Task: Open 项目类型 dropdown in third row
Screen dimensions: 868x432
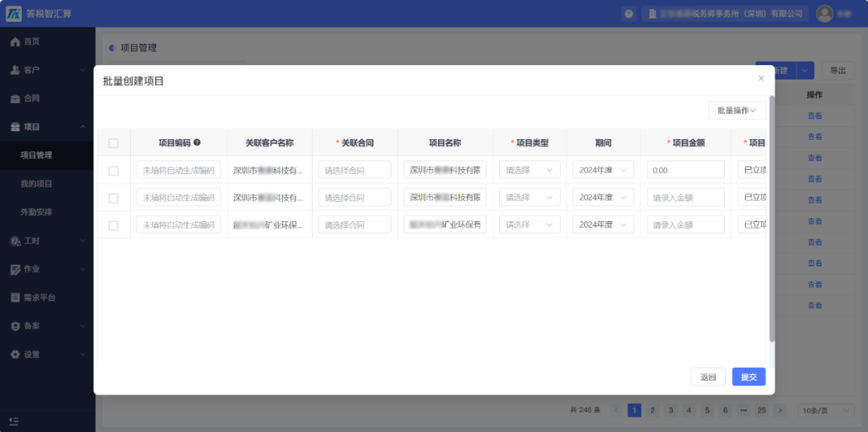Action: click(530, 225)
